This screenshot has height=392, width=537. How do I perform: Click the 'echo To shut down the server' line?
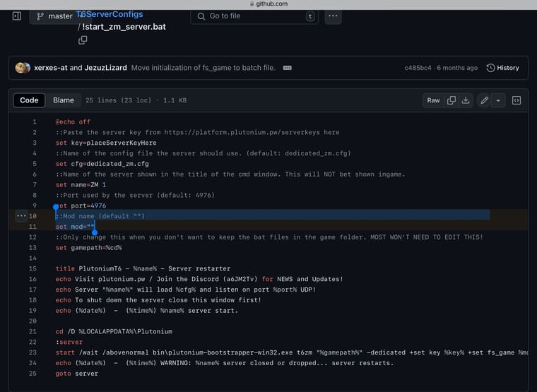pos(158,300)
